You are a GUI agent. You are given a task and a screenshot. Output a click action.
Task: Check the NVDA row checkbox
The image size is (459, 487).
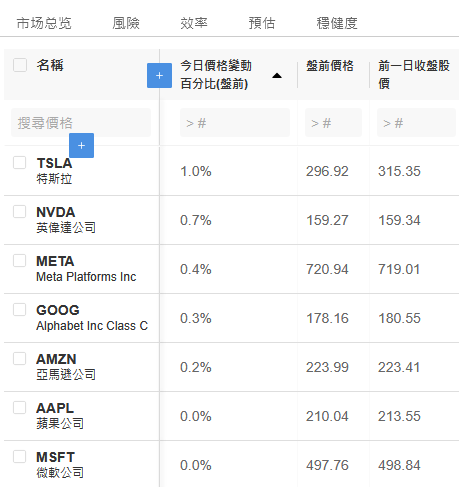[19, 212]
